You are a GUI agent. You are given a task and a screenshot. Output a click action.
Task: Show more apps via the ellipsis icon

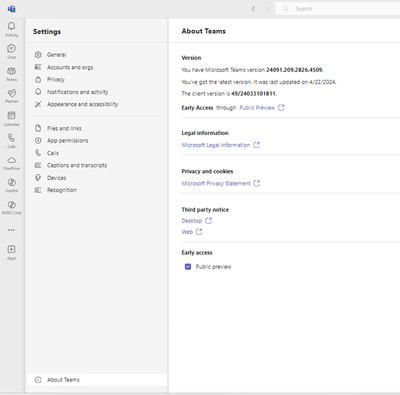coord(12,230)
